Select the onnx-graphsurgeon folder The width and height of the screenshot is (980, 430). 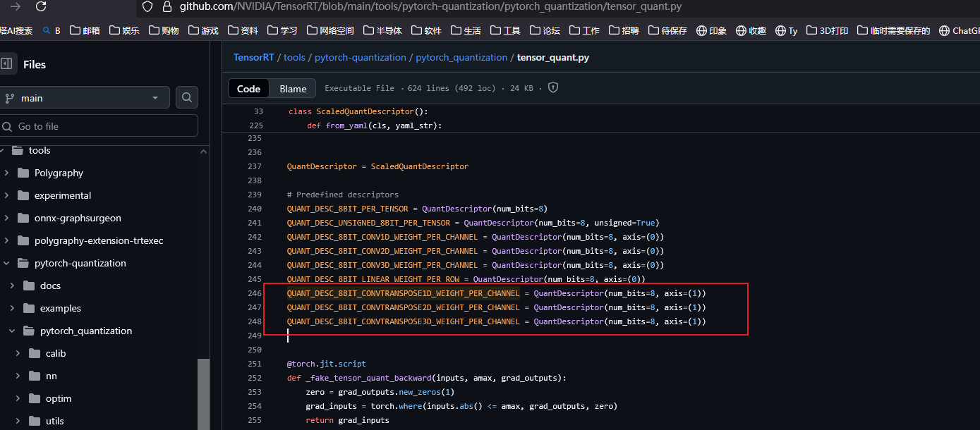tap(78, 218)
